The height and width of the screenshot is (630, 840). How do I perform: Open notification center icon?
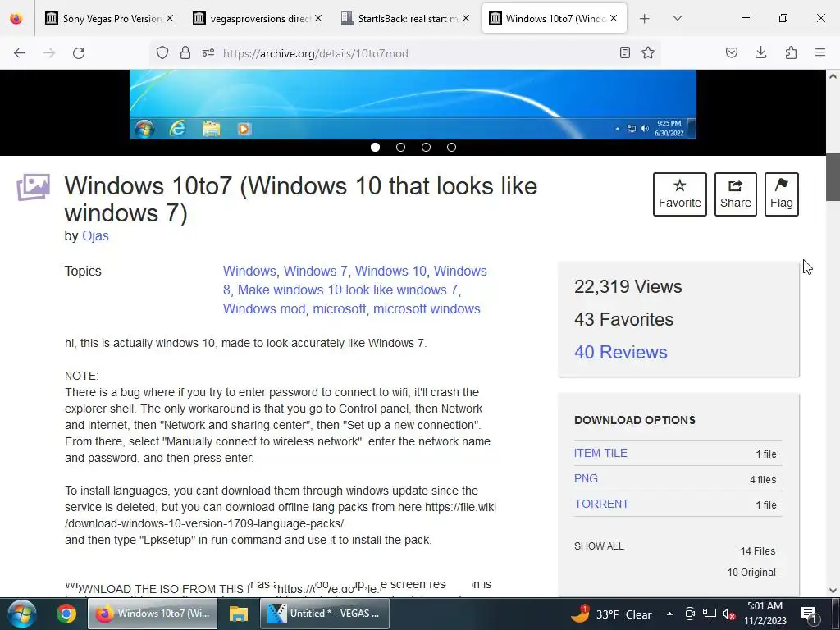(808, 614)
